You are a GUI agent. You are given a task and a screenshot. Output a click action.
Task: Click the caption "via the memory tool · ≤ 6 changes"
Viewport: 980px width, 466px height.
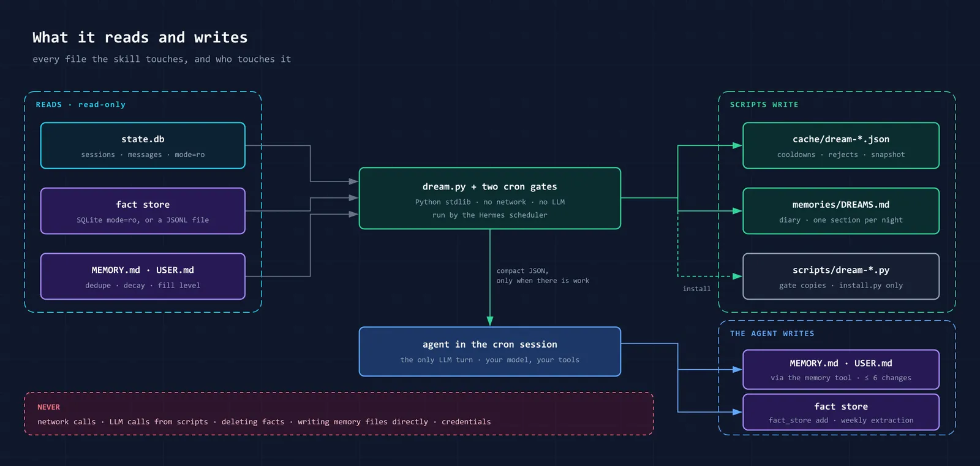coord(841,378)
